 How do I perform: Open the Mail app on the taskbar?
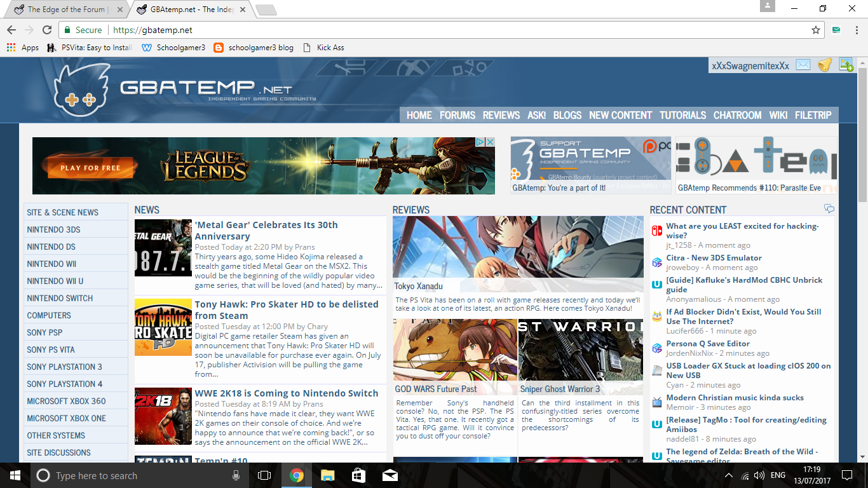390,475
